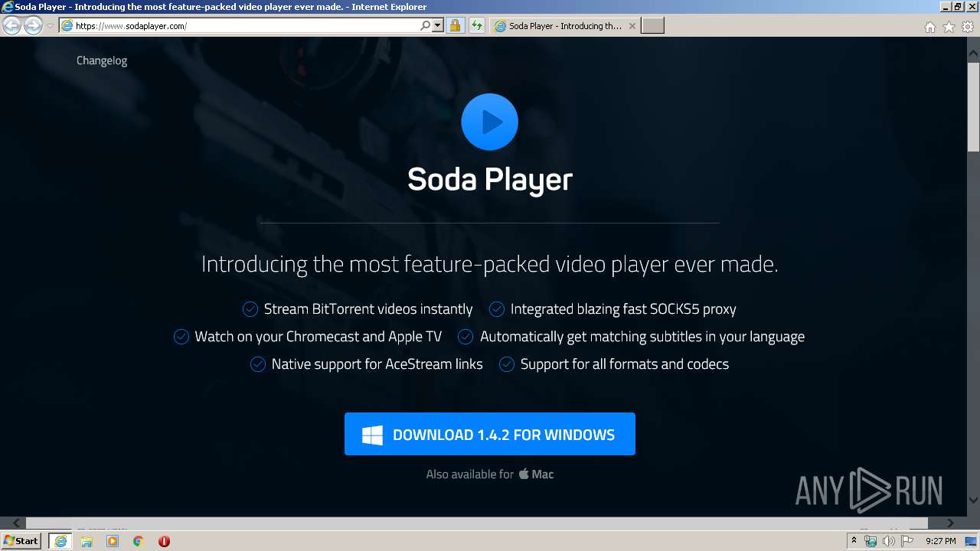The height and width of the screenshot is (551, 980).
Task: Launch Chrome from the taskbar
Action: (x=139, y=541)
